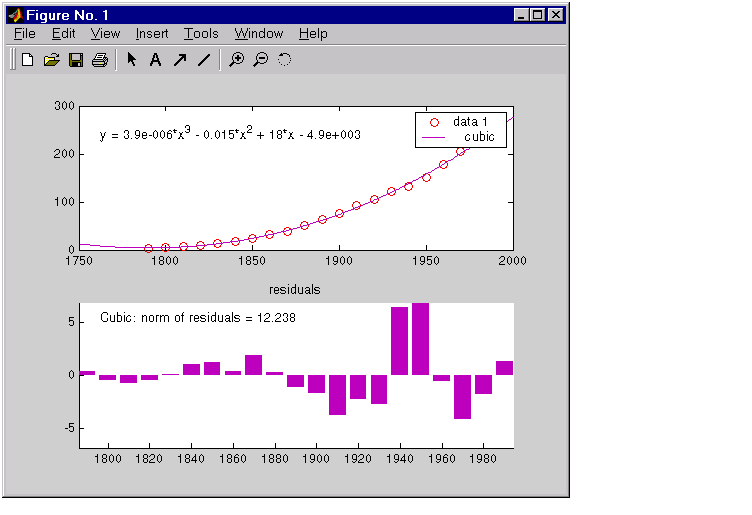Expand the Insert menu

152,34
